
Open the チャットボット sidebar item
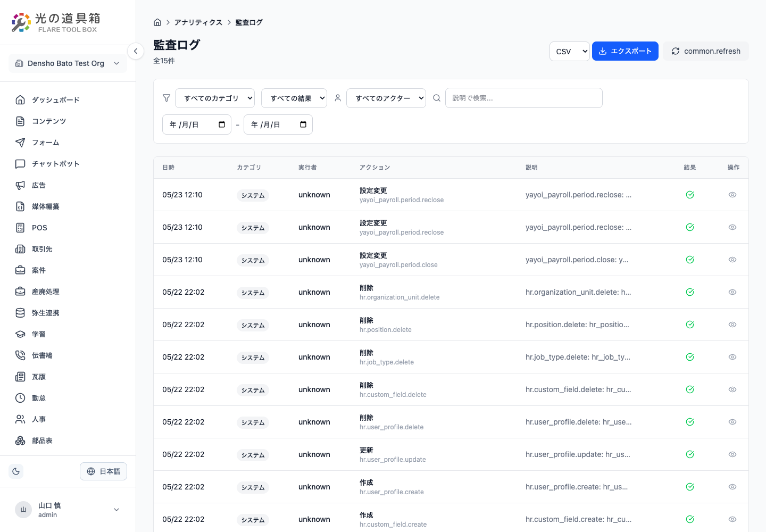pos(68,164)
